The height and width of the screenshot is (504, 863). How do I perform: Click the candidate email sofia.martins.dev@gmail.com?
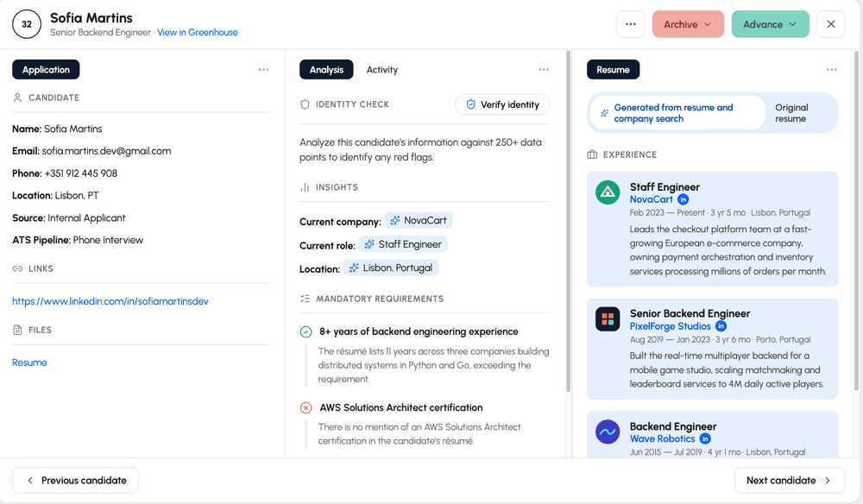106,151
